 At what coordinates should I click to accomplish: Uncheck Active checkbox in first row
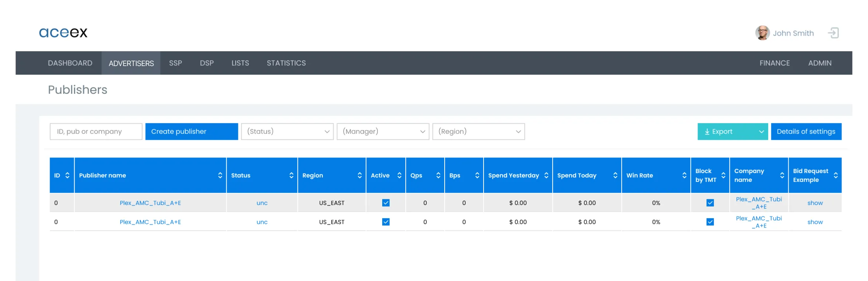pyautogui.click(x=386, y=203)
